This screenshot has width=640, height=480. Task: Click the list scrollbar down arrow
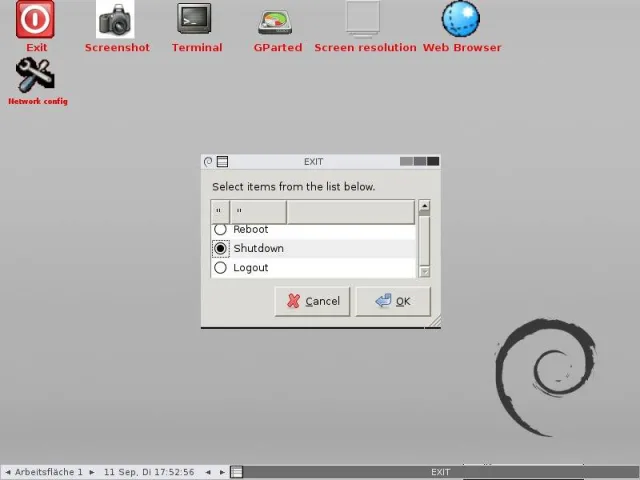pyautogui.click(x=424, y=272)
